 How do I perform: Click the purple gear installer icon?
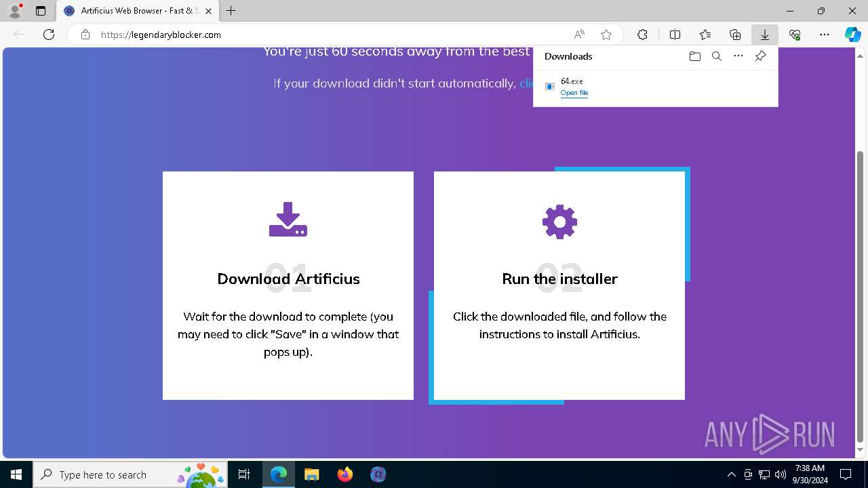(559, 222)
